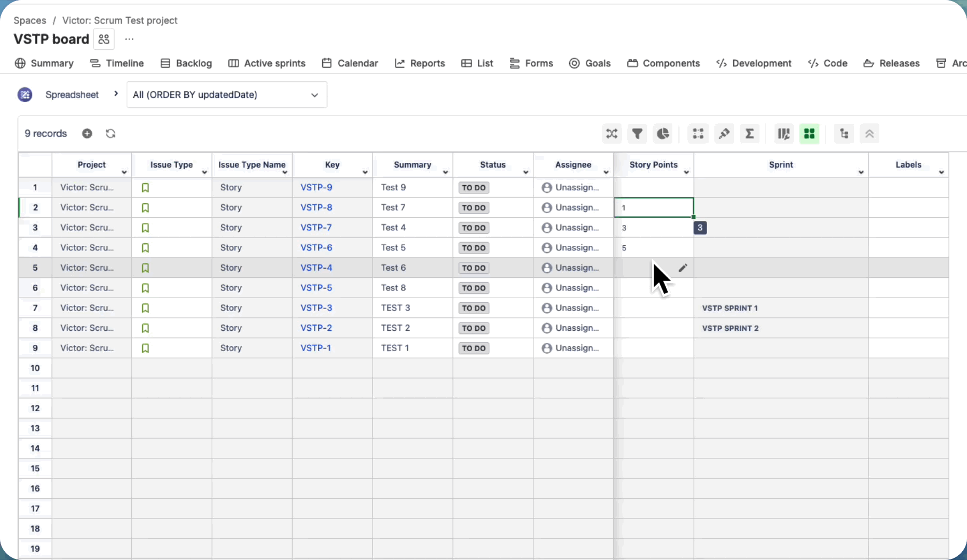Open the All (ORDER BY updatedDate) dropdown

click(227, 95)
